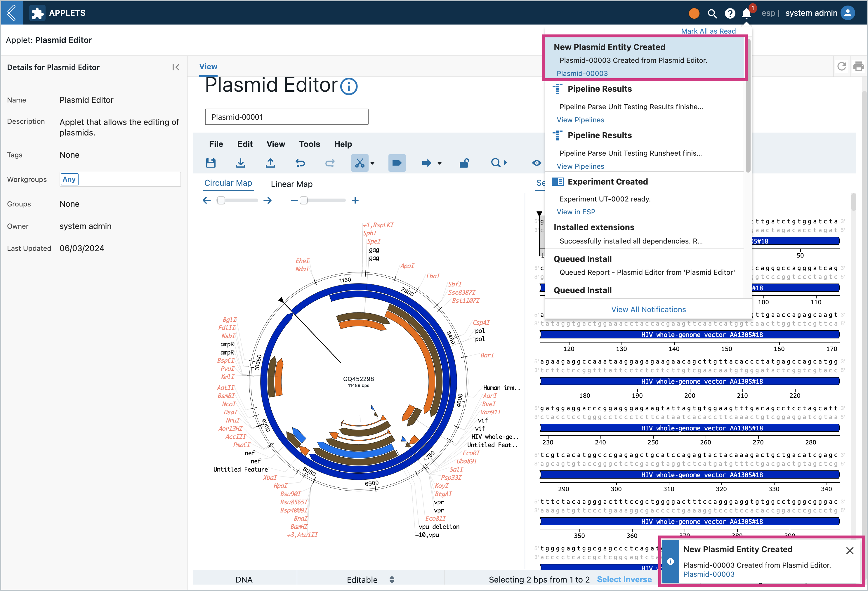Click Mark All as Read link
The height and width of the screenshot is (591, 868).
point(708,31)
